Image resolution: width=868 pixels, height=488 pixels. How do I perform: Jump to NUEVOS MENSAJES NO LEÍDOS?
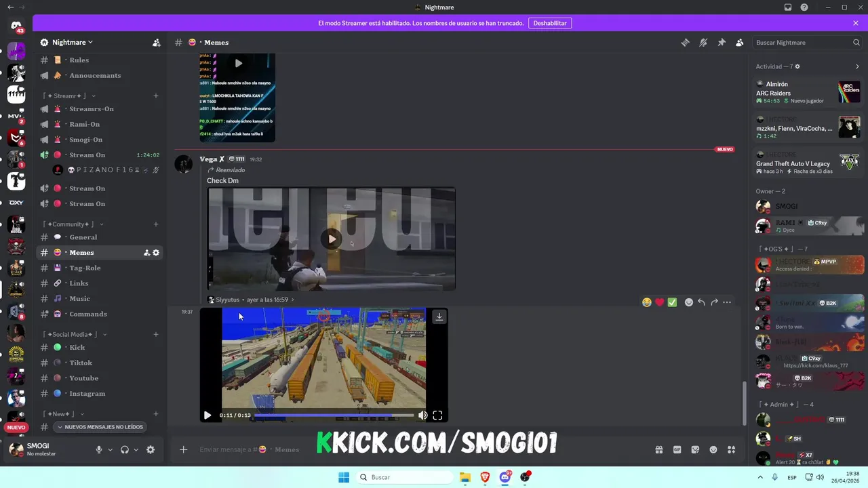[100, 427]
